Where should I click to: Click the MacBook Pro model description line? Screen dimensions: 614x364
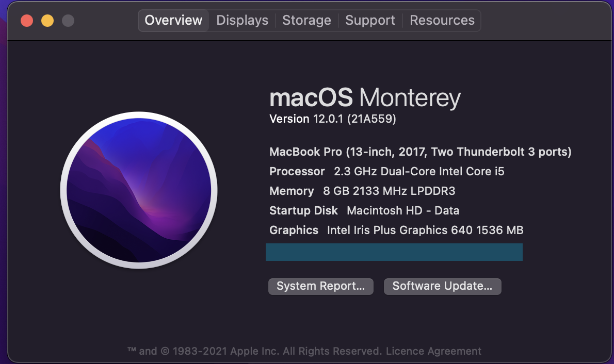(420, 152)
